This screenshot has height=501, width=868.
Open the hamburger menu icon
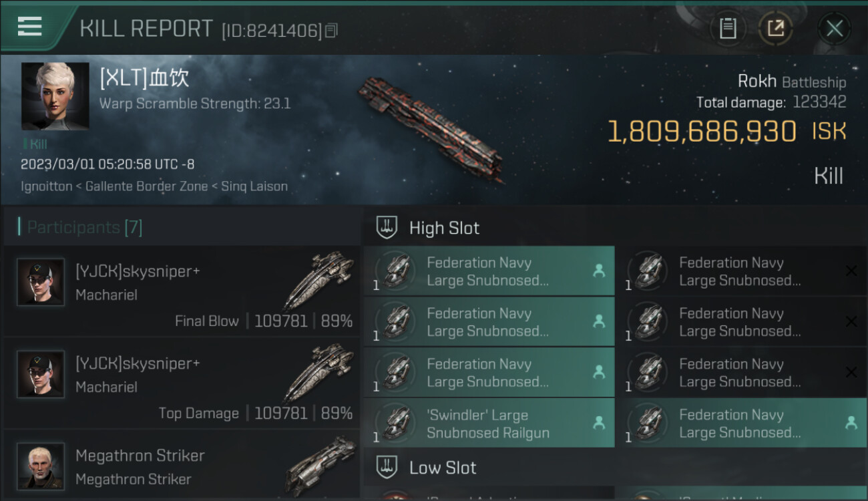[30, 27]
